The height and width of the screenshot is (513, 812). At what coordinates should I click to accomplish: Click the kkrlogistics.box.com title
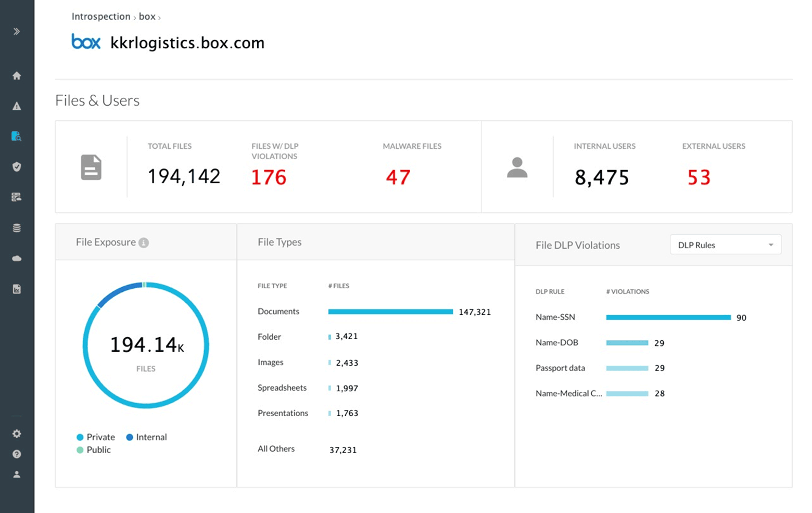tap(187, 43)
